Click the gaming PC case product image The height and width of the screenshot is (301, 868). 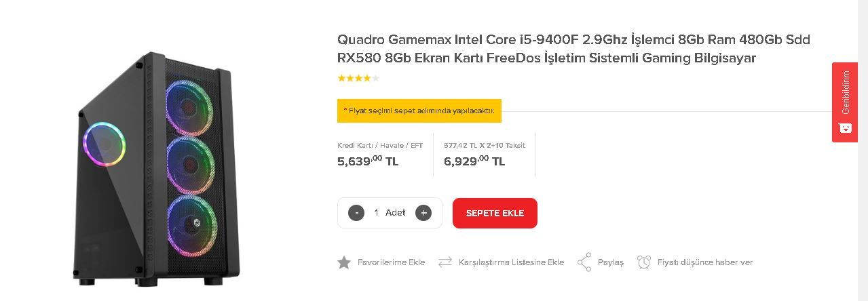(x=157, y=168)
